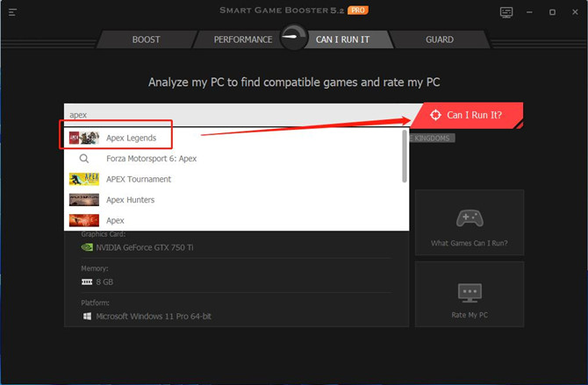
Task: Click the magnifier icon beside Forza Motorsport
Action: click(84, 159)
